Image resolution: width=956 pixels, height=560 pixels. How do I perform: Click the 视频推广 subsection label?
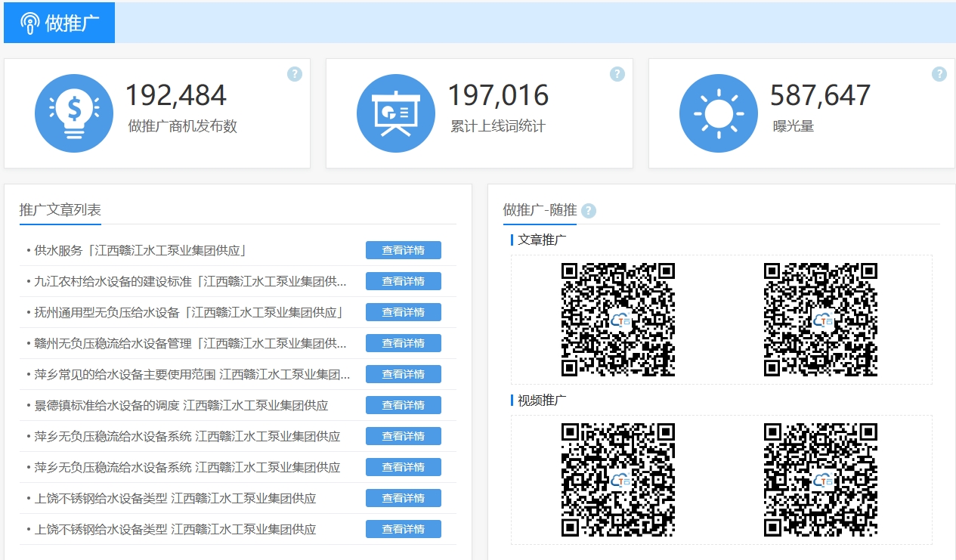(x=542, y=400)
